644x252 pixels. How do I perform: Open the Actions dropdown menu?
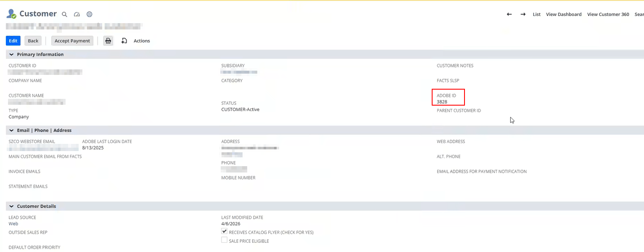click(x=141, y=40)
